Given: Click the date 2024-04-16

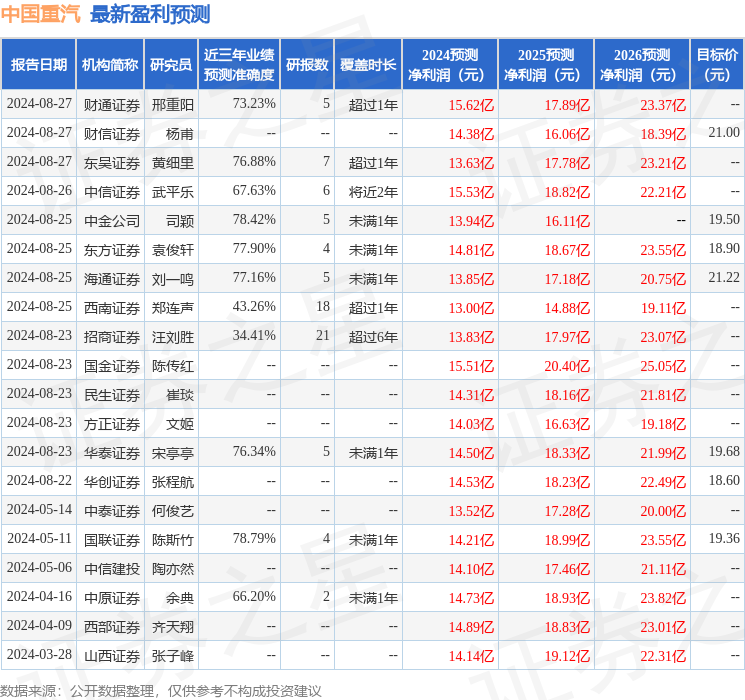Looking at the screenshot, I should (39, 596).
